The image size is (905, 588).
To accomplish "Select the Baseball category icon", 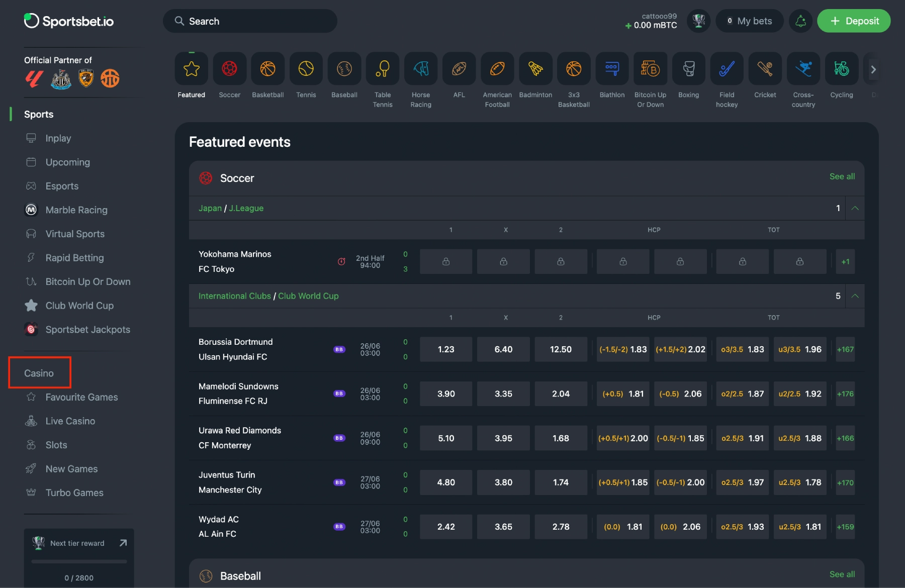I will (344, 69).
